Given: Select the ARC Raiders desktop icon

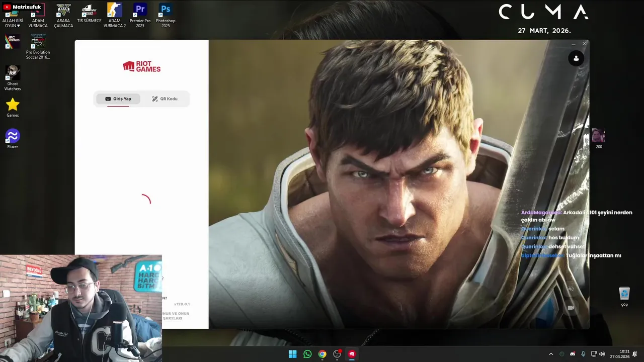Looking at the screenshot, I should point(13,41).
